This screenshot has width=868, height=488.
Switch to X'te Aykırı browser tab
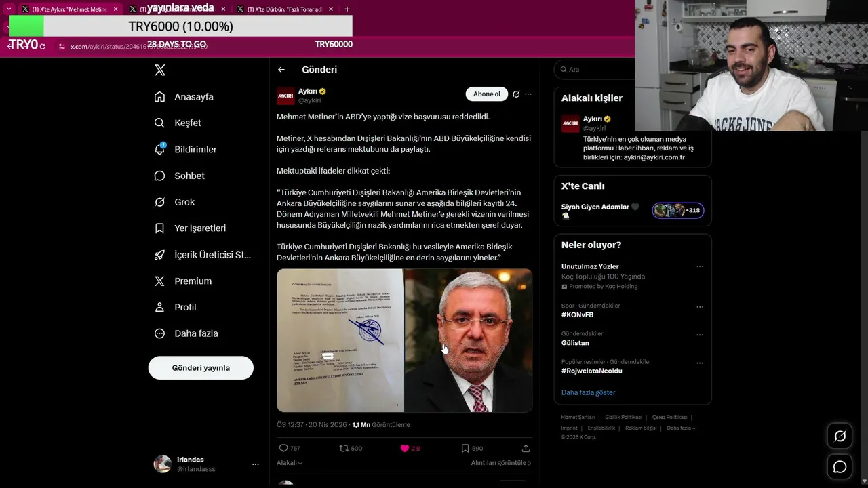point(68,9)
